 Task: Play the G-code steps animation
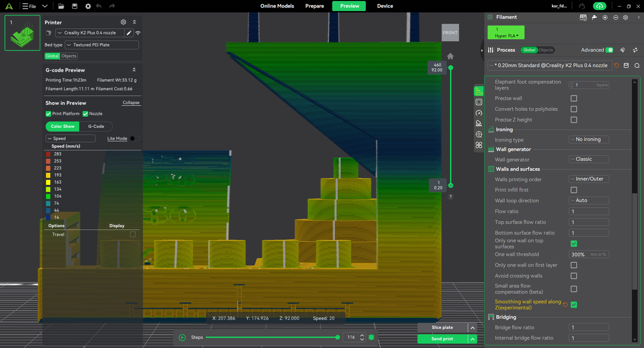pyautogui.click(x=182, y=337)
